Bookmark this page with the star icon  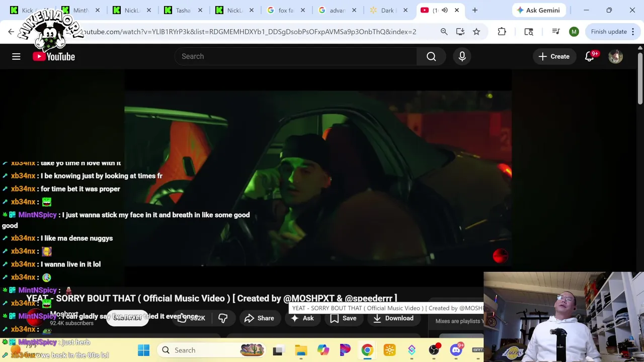[476, 32]
